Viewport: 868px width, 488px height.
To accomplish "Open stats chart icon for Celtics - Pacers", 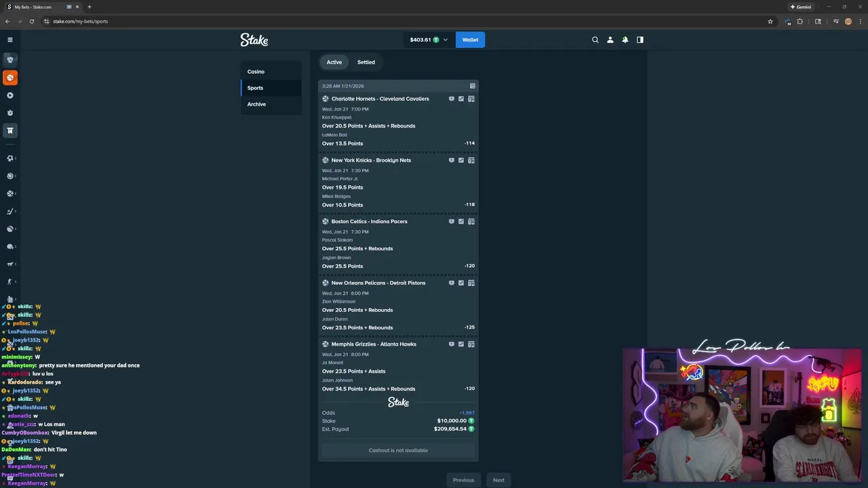I will [461, 222].
